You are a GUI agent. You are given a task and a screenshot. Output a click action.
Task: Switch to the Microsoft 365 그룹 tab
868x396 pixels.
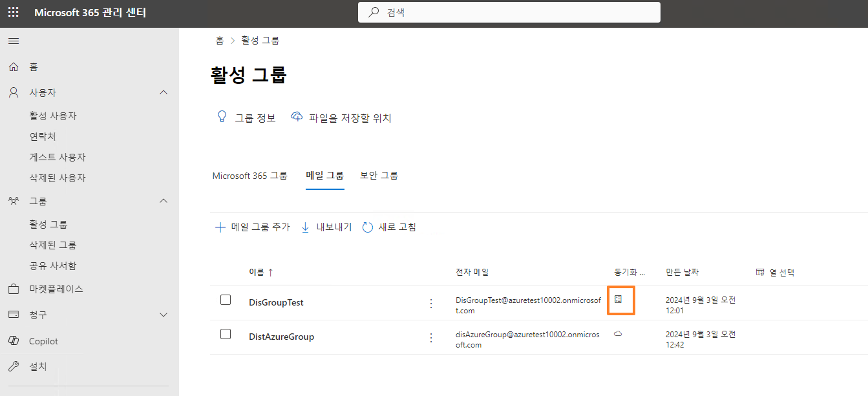point(250,176)
